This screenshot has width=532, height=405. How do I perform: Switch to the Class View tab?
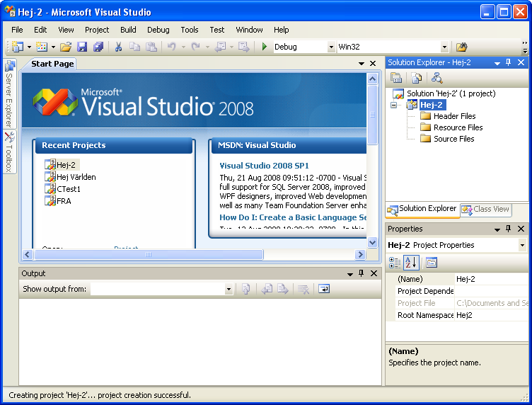(486, 210)
